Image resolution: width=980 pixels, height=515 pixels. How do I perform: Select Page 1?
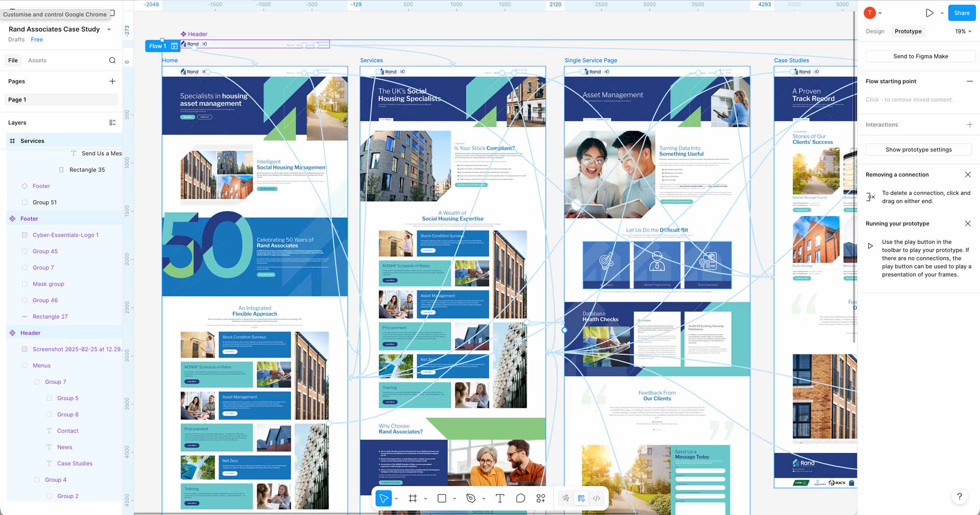(61, 99)
